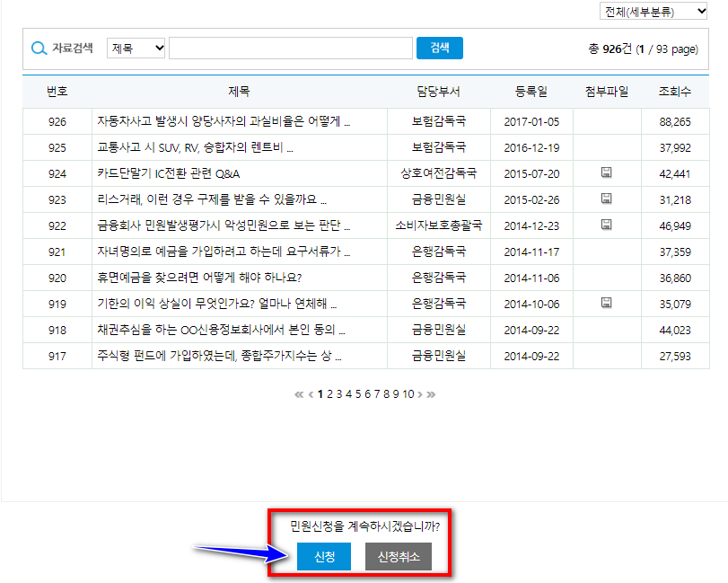Select department cell 상호여전감독국
Screen dimensions: 728x583
coord(439,173)
